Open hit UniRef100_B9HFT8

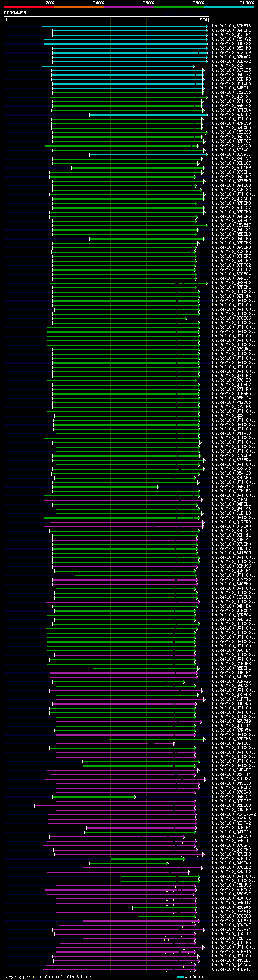click(231, 26)
